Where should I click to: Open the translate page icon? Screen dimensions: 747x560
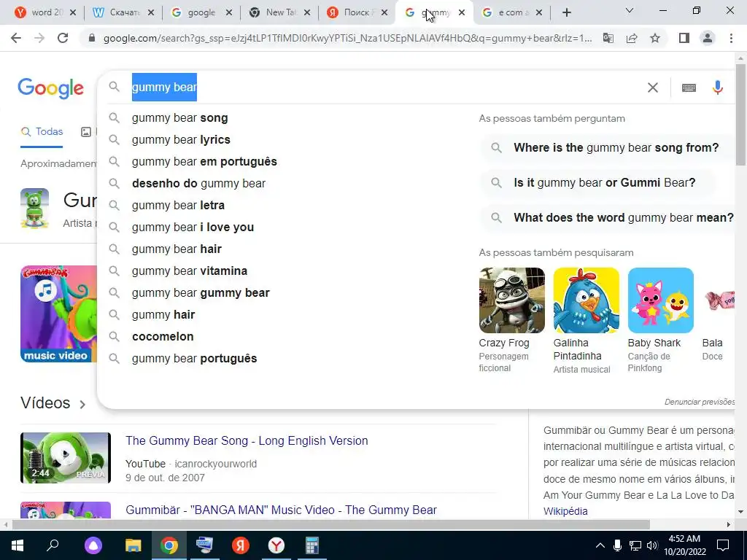[x=608, y=38]
